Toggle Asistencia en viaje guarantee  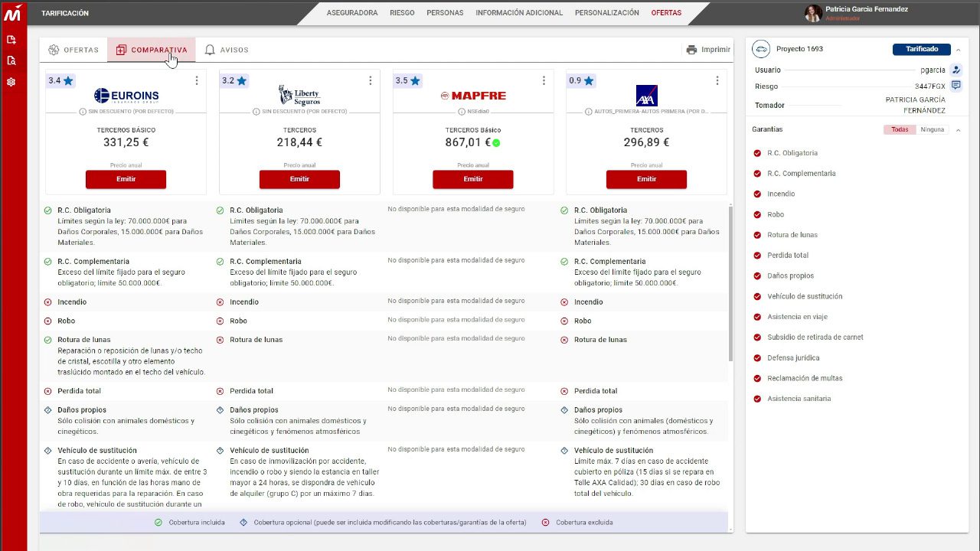(x=757, y=317)
